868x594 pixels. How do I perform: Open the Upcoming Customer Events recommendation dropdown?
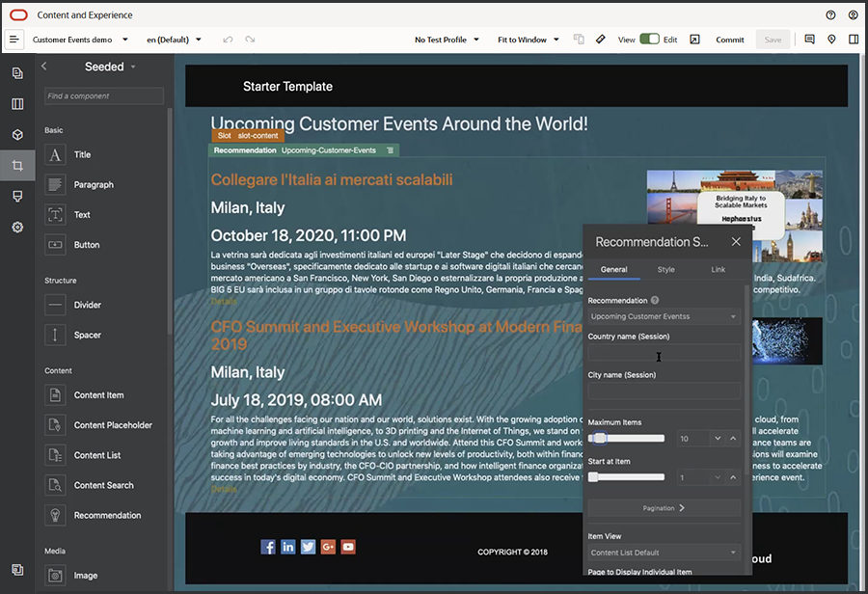click(664, 316)
